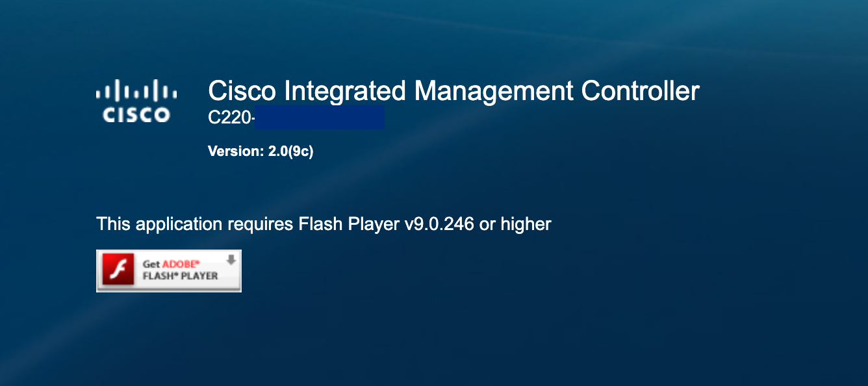This screenshot has height=386, width=868.
Task: Click the 'FLASH PLAYER' text in badge
Action: tap(180, 276)
